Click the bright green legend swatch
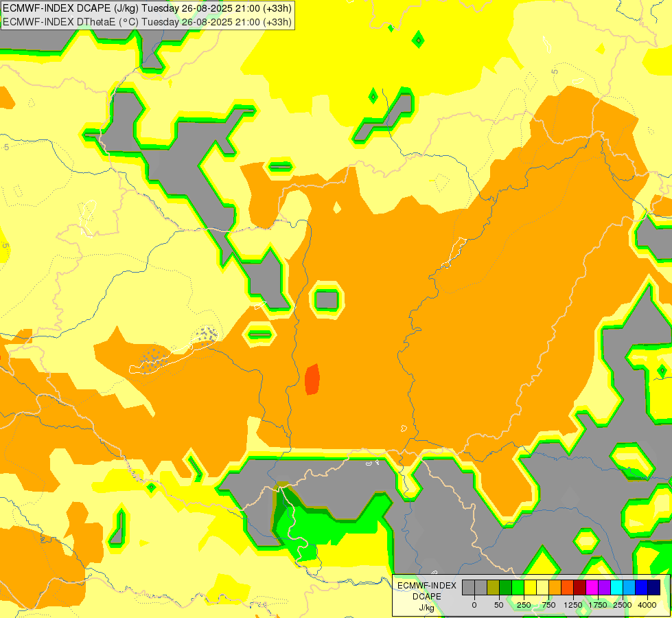 click(x=518, y=587)
